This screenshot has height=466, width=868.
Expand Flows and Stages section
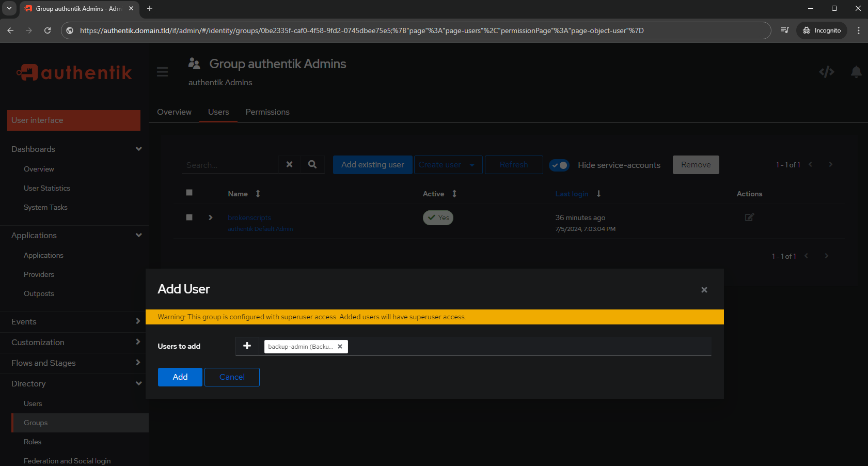pyautogui.click(x=138, y=363)
